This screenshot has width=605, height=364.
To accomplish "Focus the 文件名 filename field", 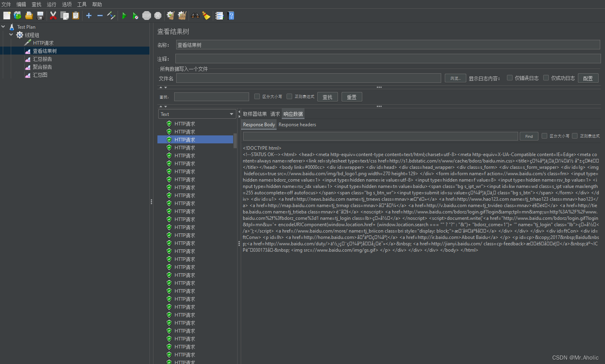I will (308, 78).
